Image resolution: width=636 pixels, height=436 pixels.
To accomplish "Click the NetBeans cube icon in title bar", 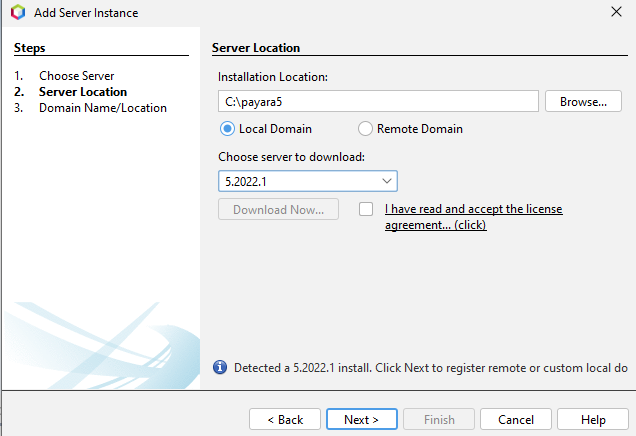I will pos(18,13).
